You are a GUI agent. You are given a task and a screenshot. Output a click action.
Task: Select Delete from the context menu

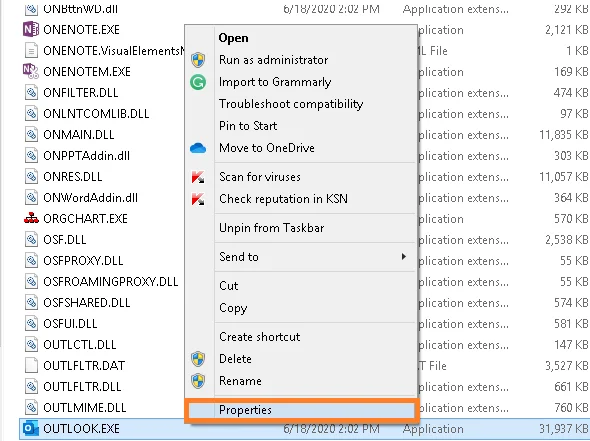pos(300,359)
